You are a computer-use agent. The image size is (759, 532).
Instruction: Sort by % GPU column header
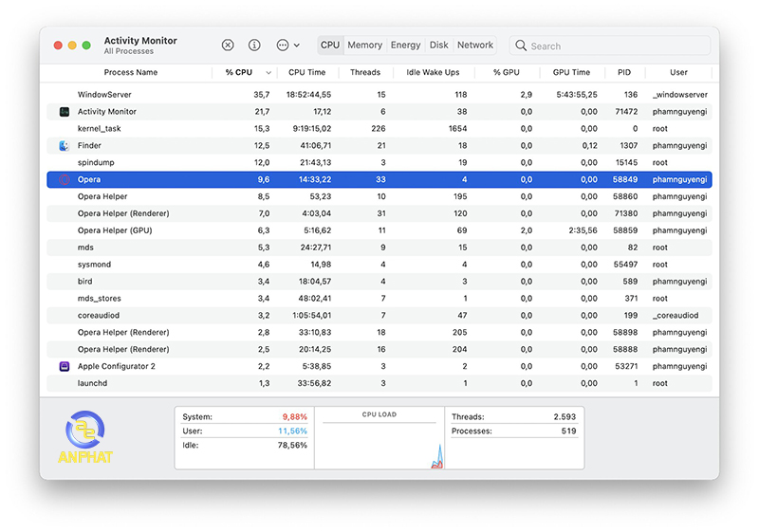click(507, 72)
